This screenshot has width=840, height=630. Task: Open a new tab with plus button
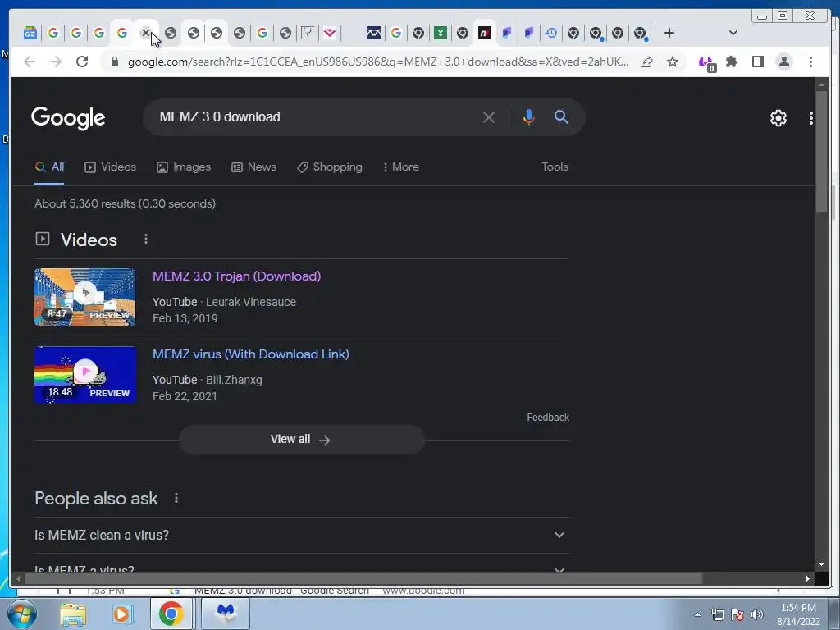(x=669, y=33)
